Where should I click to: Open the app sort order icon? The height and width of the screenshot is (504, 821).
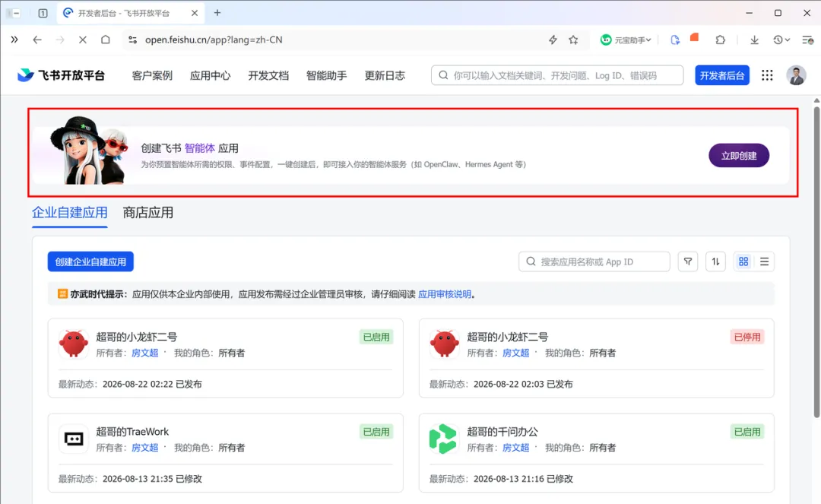[x=716, y=262]
